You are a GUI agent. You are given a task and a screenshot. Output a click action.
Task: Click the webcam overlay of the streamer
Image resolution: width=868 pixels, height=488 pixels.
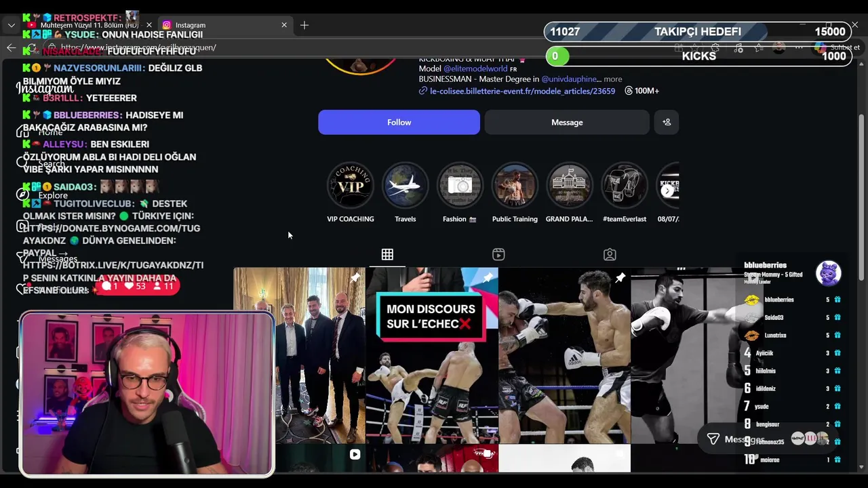click(147, 394)
